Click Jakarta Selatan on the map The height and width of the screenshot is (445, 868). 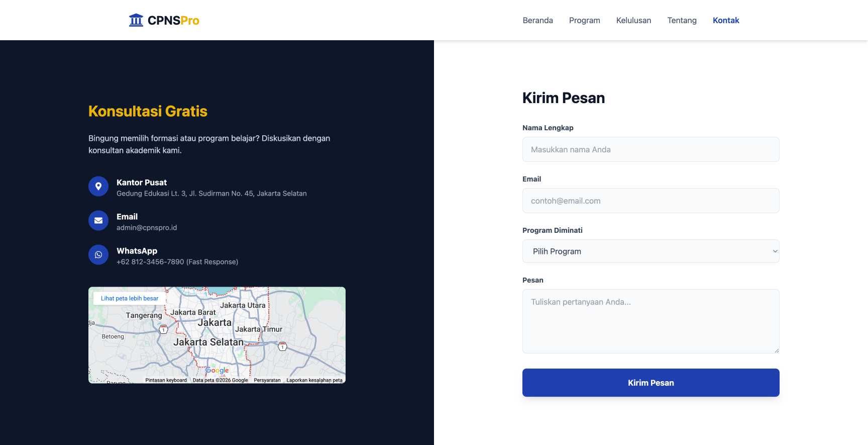click(208, 342)
